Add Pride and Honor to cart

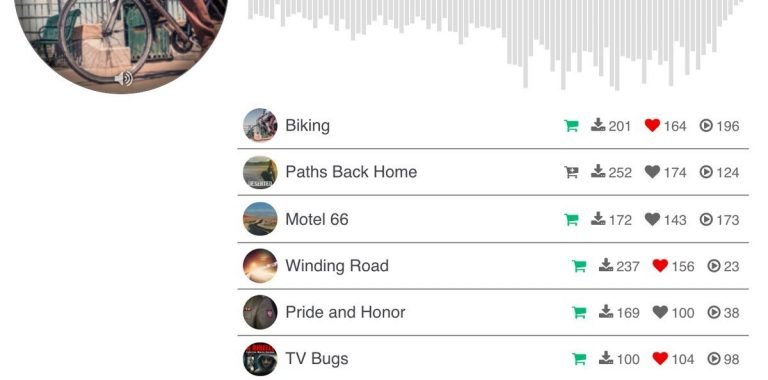[579, 312]
